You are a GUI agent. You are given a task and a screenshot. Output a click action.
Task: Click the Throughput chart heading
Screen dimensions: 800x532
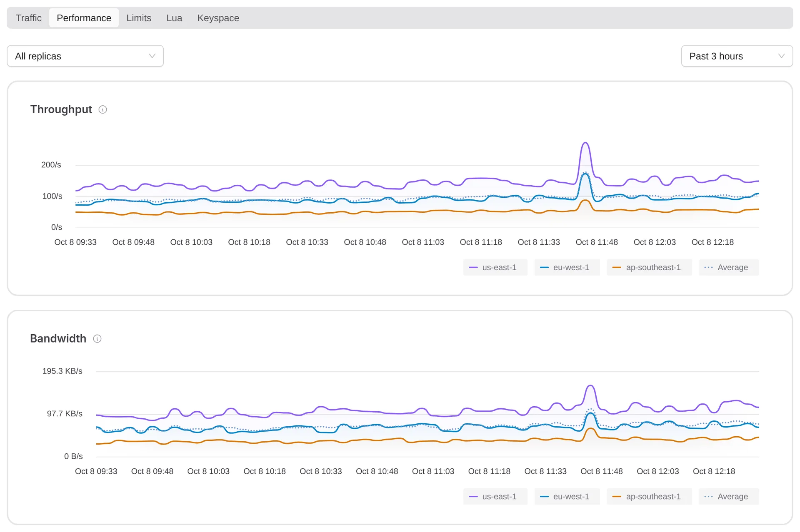tap(61, 109)
